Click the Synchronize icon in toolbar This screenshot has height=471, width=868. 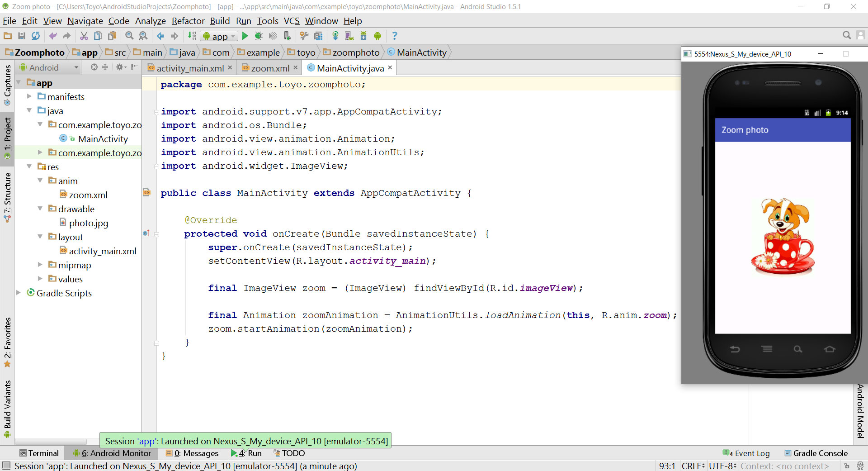36,36
